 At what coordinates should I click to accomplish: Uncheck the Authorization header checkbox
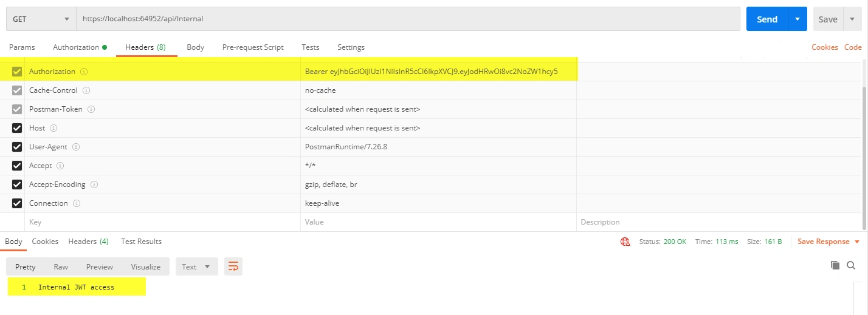pyautogui.click(x=17, y=72)
